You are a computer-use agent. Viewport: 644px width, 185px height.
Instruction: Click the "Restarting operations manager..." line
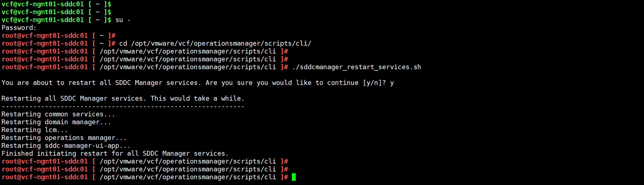(64, 138)
